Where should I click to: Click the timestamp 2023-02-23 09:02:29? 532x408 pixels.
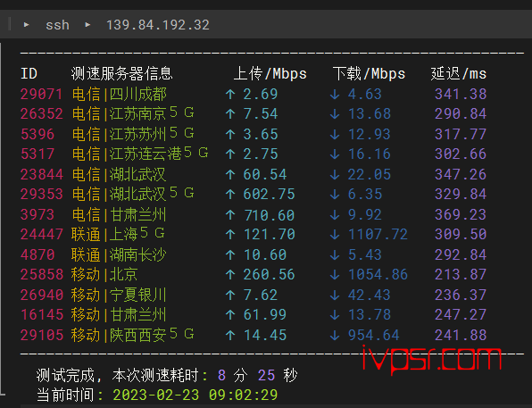(x=195, y=396)
